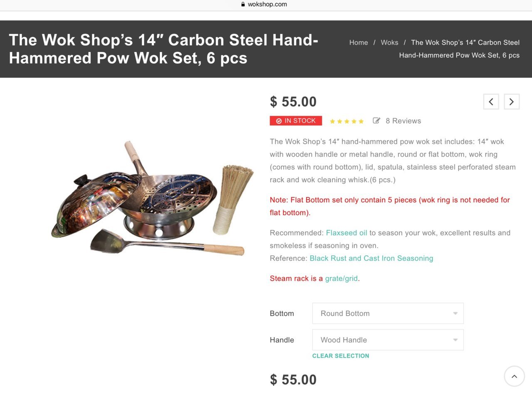Image resolution: width=532 pixels, height=395 pixels.
Task: Click the reviews pencil edit icon
Action: (376, 121)
